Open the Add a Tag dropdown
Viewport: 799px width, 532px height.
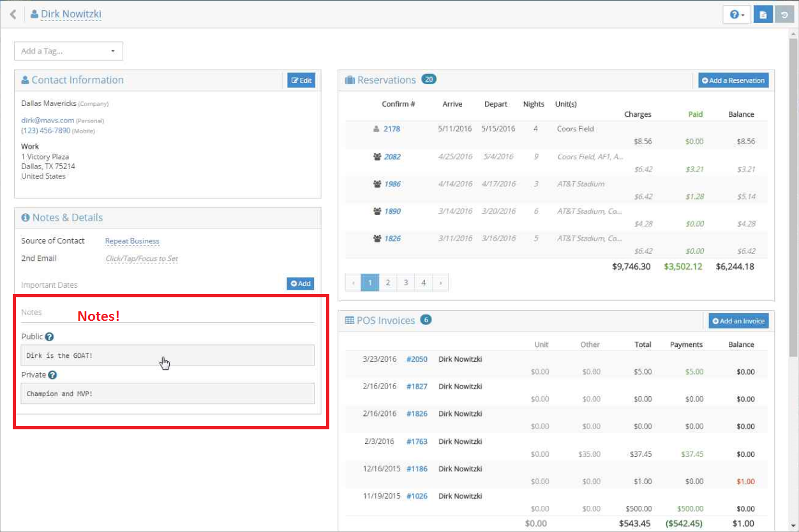tap(68, 51)
